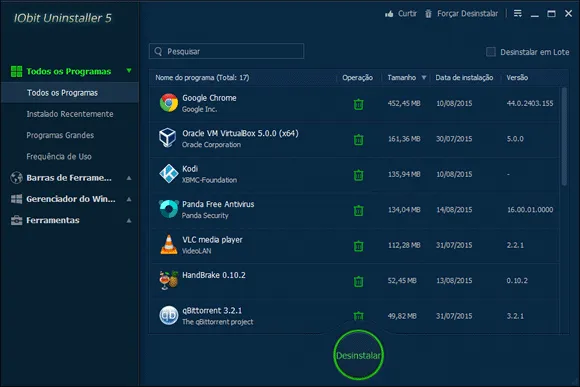Click the Pesquisar search field
Viewport: 580px width, 387px height.
[226, 51]
